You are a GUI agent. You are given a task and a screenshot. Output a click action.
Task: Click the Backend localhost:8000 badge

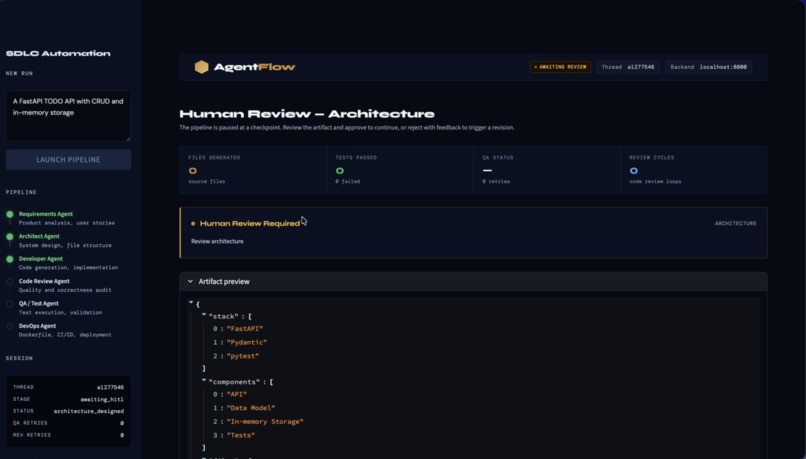708,67
